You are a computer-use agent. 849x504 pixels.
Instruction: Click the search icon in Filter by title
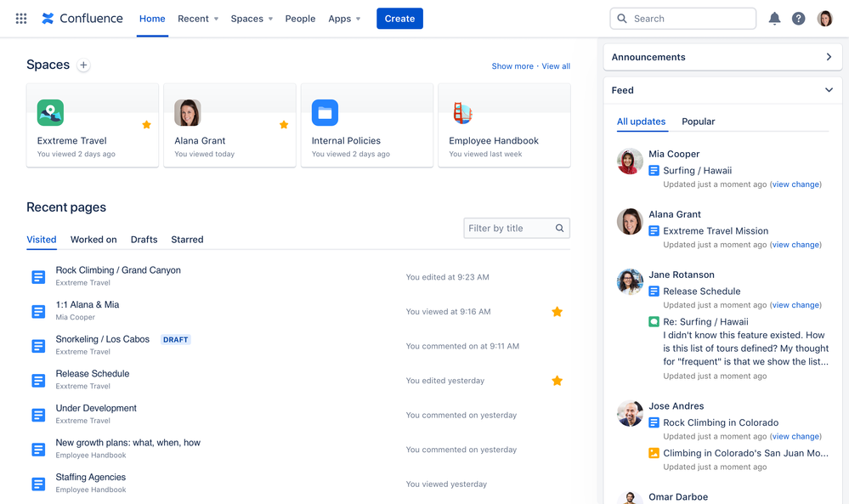coord(559,228)
